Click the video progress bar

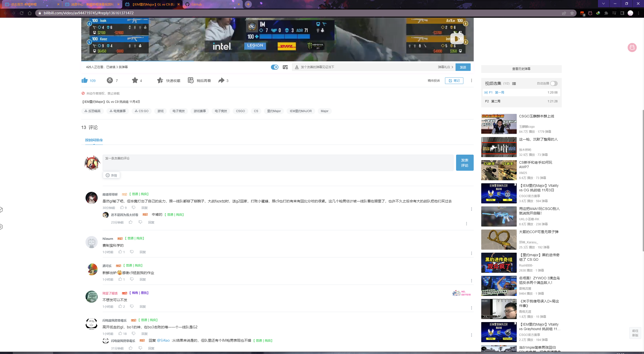point(277,61)
